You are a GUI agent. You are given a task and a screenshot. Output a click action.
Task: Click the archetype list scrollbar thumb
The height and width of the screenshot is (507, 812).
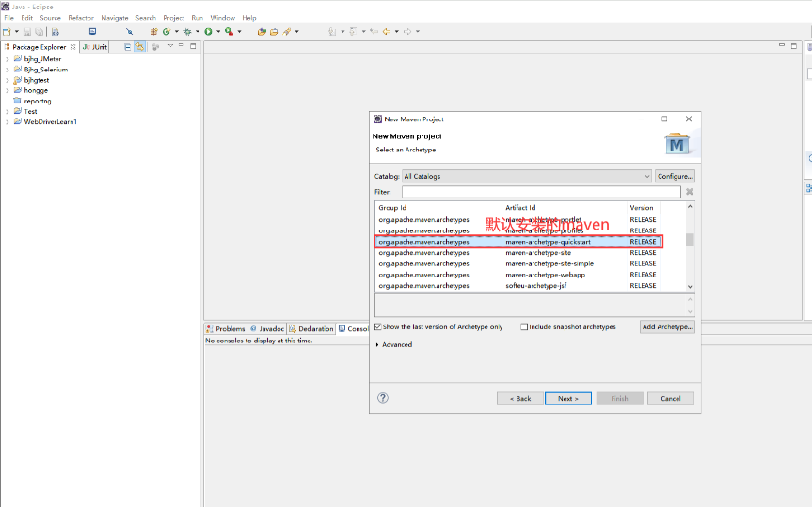(690, 240)
